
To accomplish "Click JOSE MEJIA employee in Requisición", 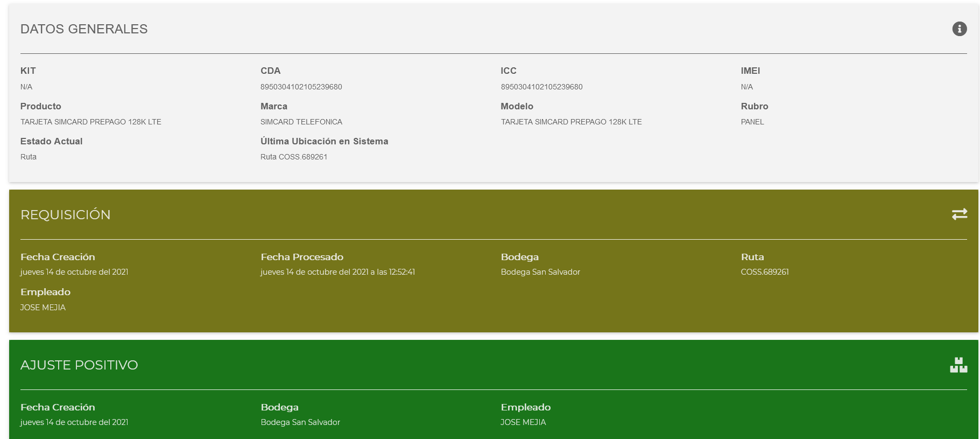I will (x=43, y=308).
